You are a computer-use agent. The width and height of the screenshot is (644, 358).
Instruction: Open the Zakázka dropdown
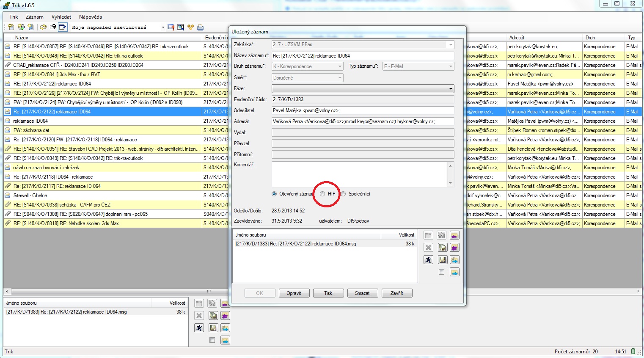coord(451,44)
